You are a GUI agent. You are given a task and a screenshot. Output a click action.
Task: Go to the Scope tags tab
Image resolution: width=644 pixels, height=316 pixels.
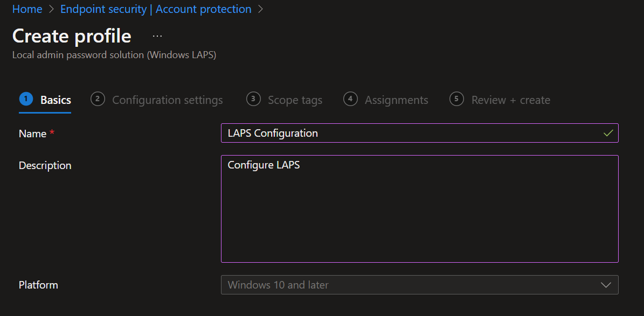pyautogui.click(x=295, y=100)
